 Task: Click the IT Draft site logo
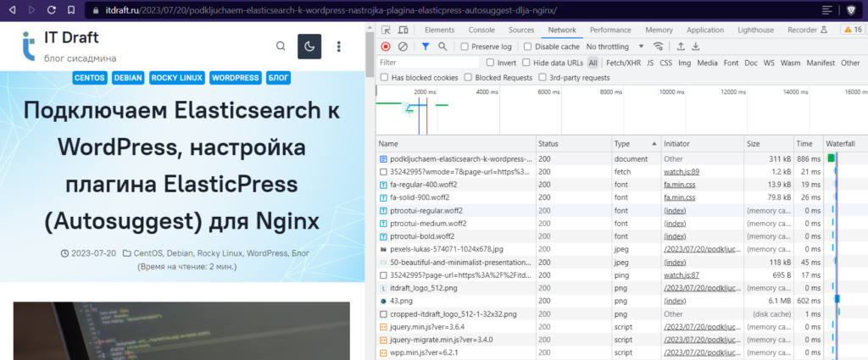click(28, 46)
